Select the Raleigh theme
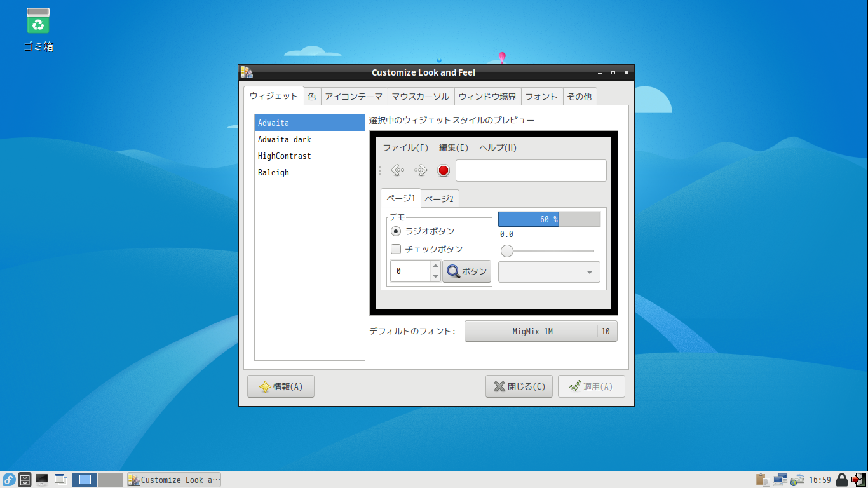 [309, 172]
